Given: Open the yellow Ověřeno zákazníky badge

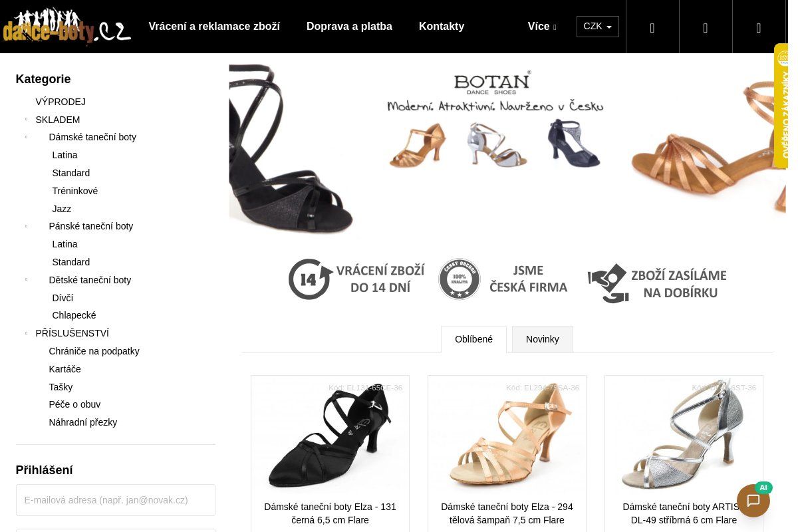Looking at the screenshot, I should [782, 106].
